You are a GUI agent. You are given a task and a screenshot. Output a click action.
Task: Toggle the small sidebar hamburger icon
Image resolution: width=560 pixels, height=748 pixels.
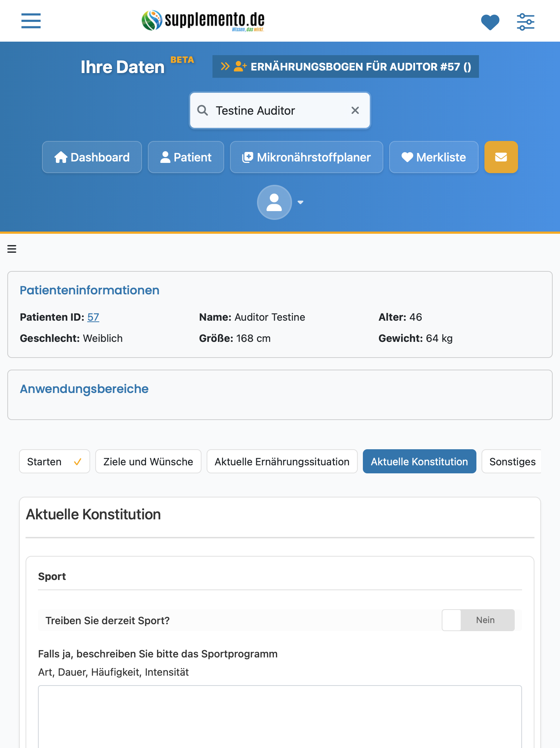tap(12, 249)
